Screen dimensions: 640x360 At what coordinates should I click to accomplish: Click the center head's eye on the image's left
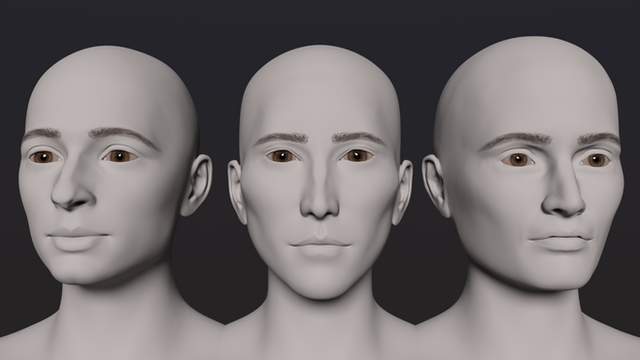(282, 156)
